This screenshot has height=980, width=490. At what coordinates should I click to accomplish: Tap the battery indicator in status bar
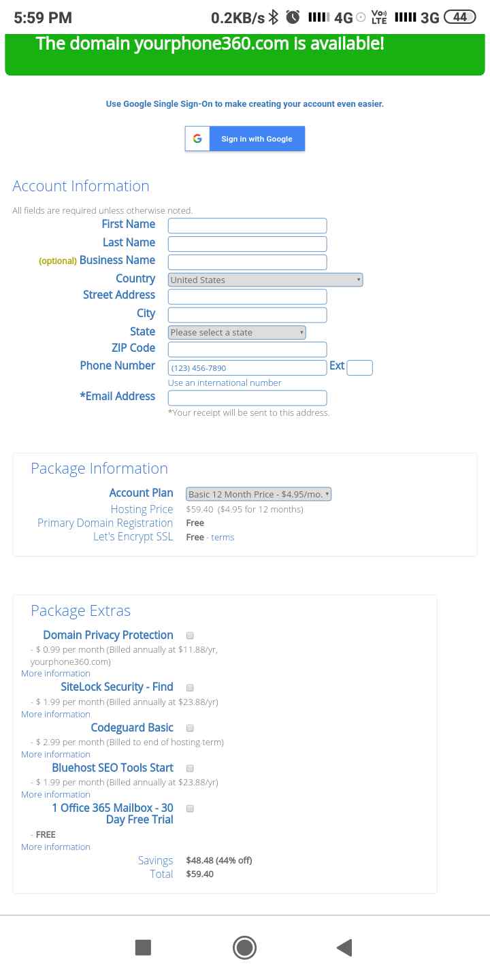(459, 17)
